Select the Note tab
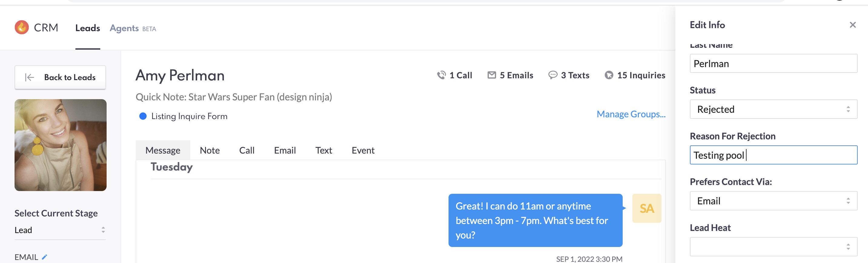 pyautogui.click(x=210, y=150)
